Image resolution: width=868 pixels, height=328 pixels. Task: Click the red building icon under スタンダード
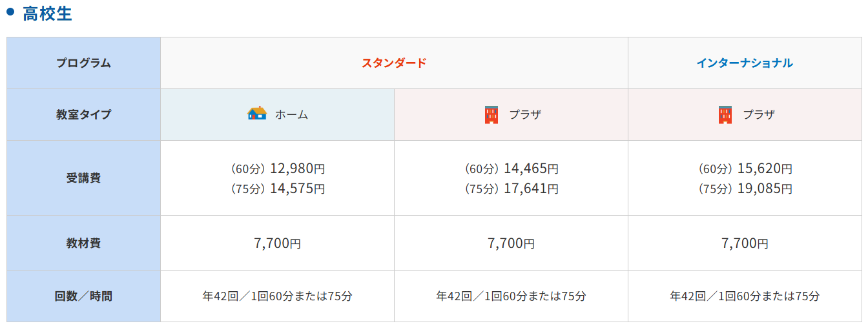click(x=491, y=114)
